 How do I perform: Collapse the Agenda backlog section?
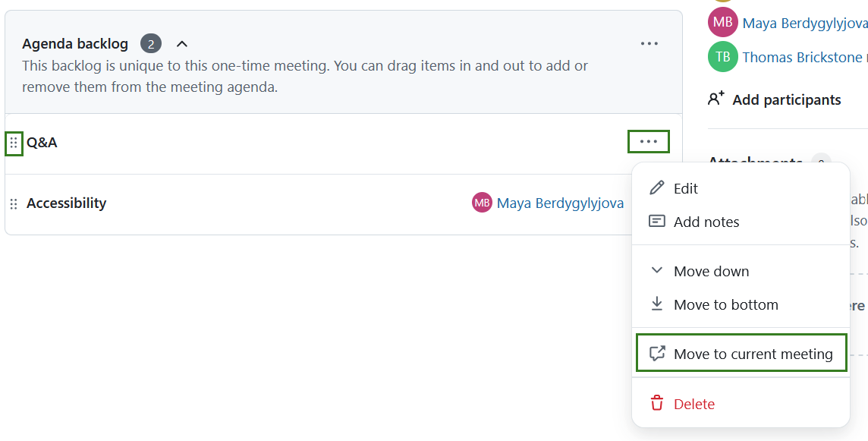182,44
